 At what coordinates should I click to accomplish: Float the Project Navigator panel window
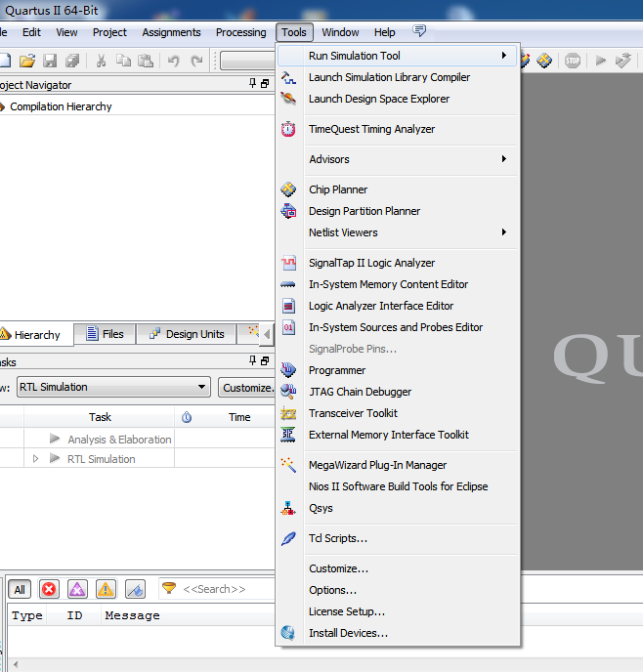(x=265, y=84)
